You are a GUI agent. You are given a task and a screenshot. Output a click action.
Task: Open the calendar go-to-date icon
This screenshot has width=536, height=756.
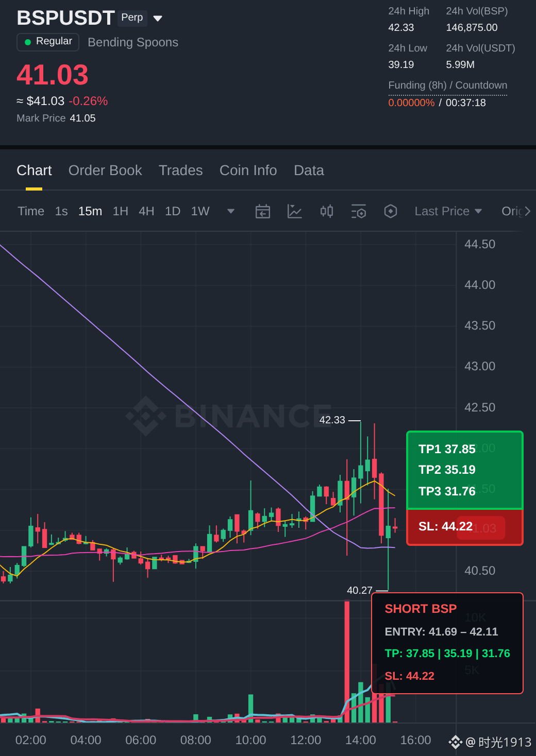pos(263,211)
